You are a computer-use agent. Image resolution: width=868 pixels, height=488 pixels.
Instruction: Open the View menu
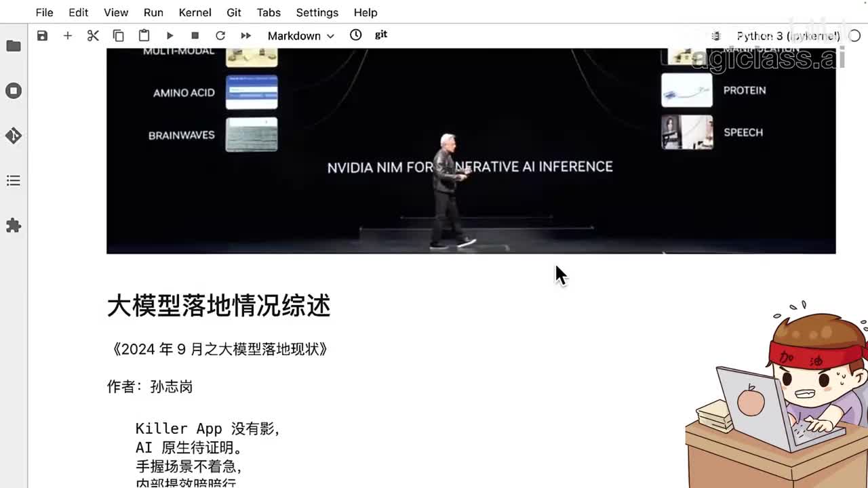click(116, 12)
